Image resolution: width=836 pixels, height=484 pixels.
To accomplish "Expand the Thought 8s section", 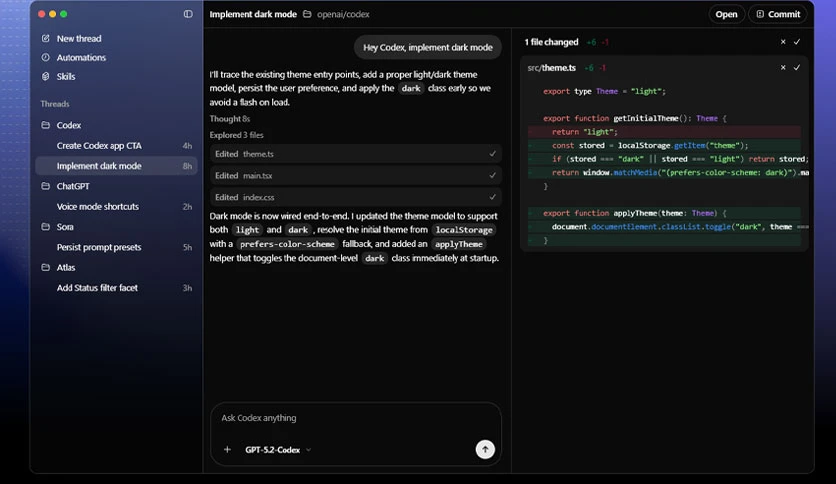I will 230,118.
